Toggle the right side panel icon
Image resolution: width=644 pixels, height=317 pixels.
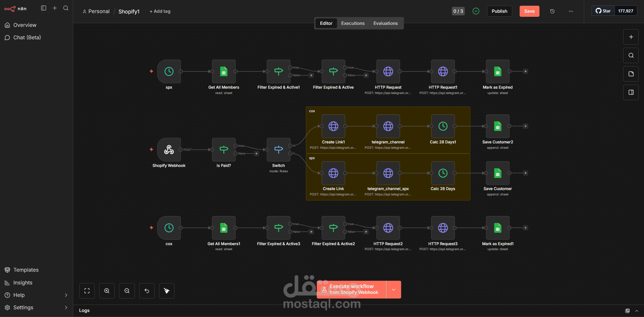pyautogui.click(x=631, y=92)
